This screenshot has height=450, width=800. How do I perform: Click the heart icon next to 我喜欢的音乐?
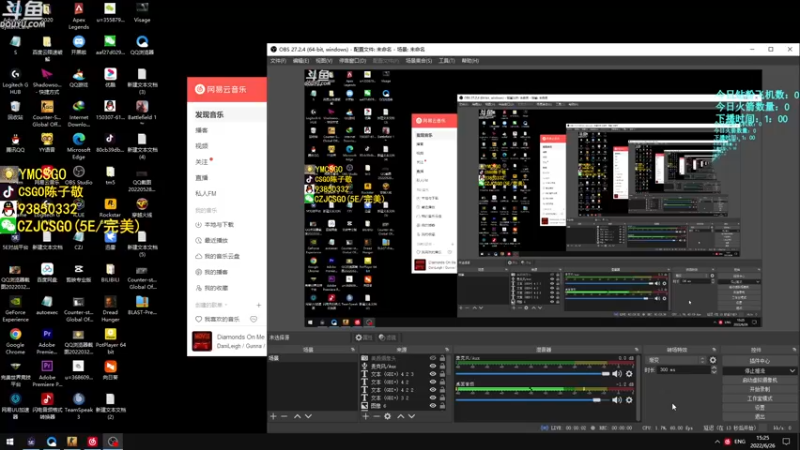(x=198, y=319)
